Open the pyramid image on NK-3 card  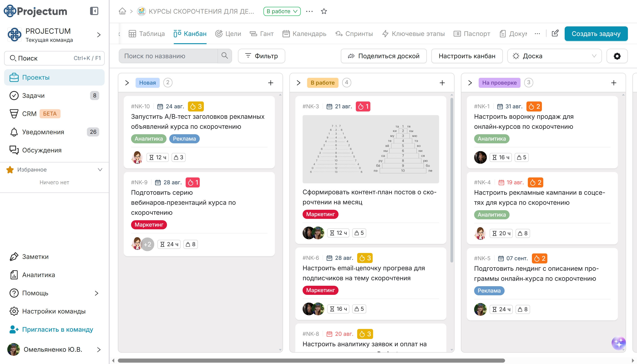tap(371, 149)
